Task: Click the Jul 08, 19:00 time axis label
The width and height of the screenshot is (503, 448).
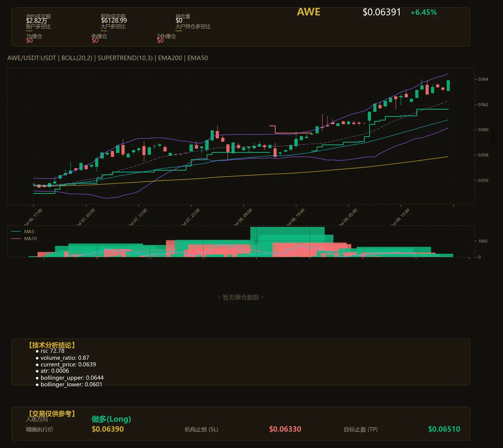Action: [x=296, y=217]
